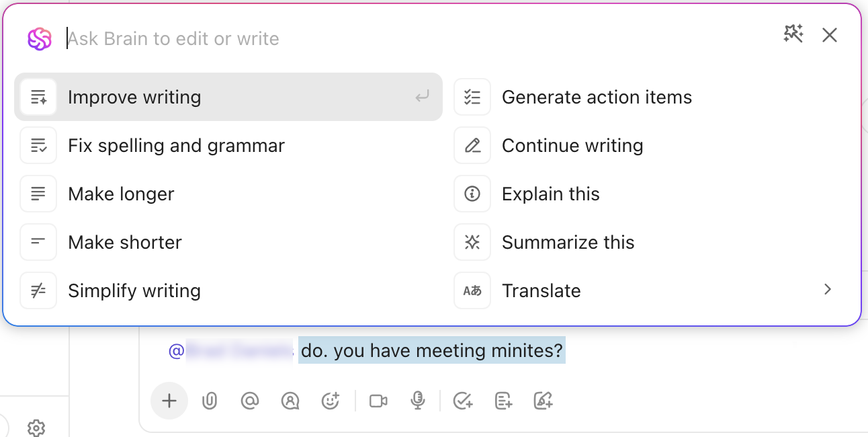Click the highlighted meeting minutes message text

coord(431,350)
